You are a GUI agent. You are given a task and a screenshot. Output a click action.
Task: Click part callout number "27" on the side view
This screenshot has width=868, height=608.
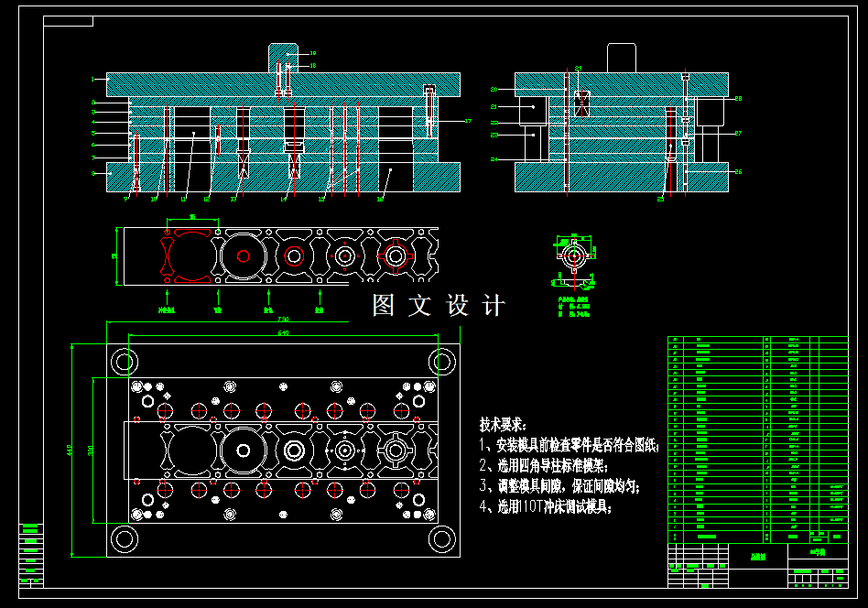pyautogui.click(x=739, y=133)
